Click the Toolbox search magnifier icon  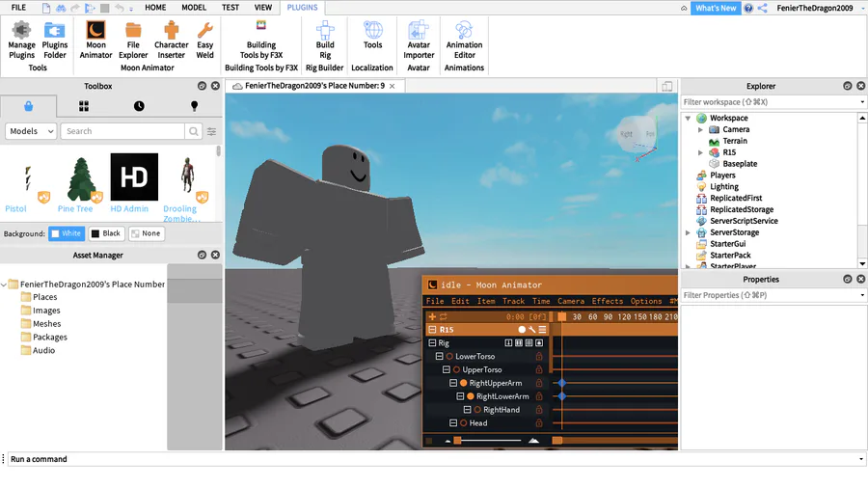pos(193,131)
